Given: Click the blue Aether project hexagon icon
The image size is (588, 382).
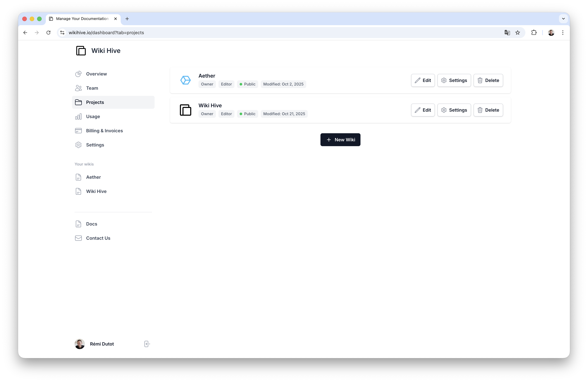Looking at the screenshot, I should pyautogui.click(x=186, y=80).
